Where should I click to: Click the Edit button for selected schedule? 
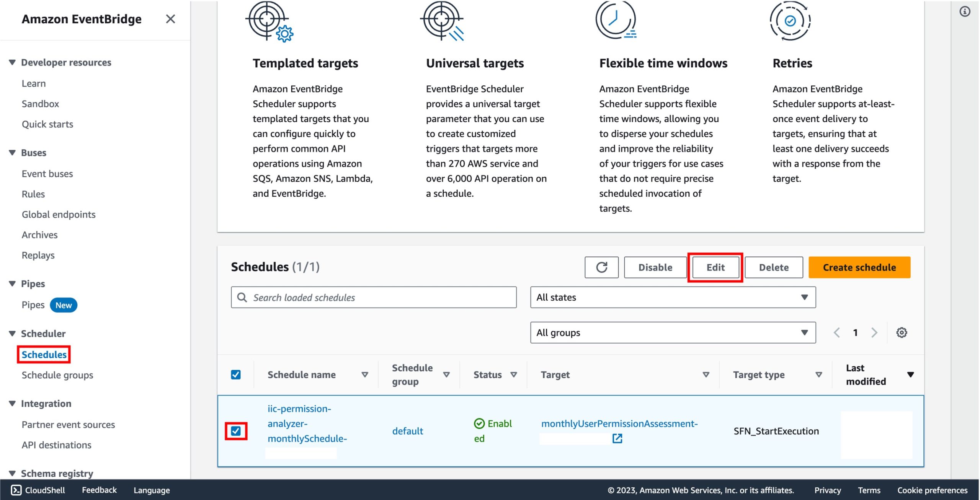[x=715, y=267]
